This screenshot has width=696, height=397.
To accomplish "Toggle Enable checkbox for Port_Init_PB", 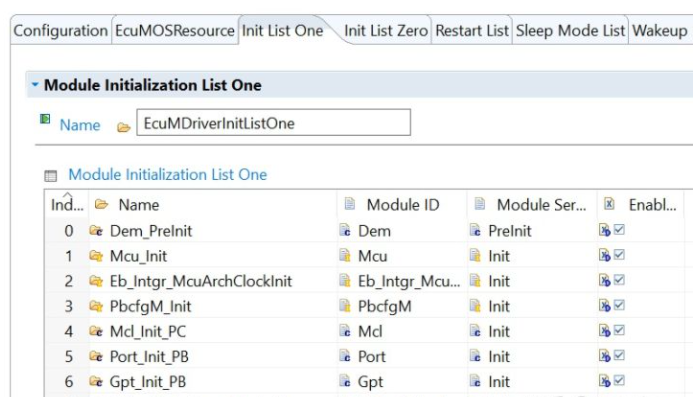I will [619, 355].
